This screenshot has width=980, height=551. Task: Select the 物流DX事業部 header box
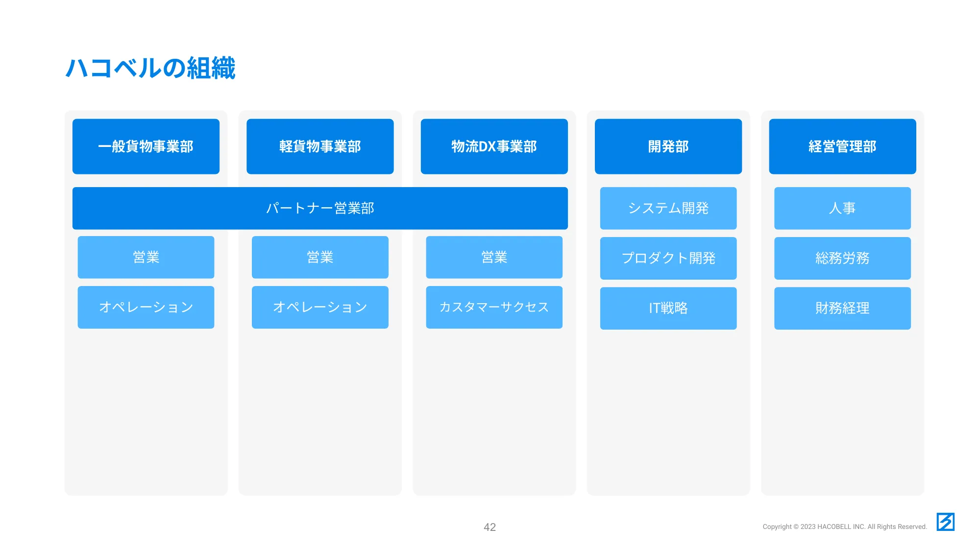494,146
